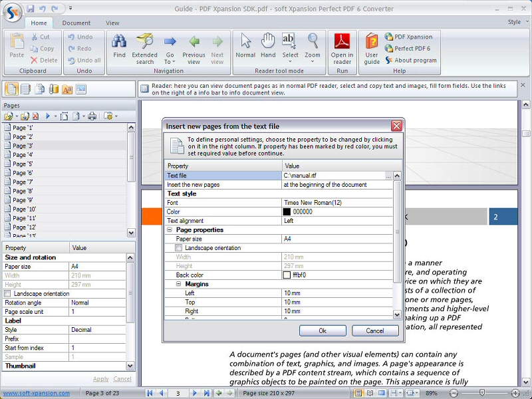
Task: Switch to facing pages layout in status bar
Action: coord(370,393)
